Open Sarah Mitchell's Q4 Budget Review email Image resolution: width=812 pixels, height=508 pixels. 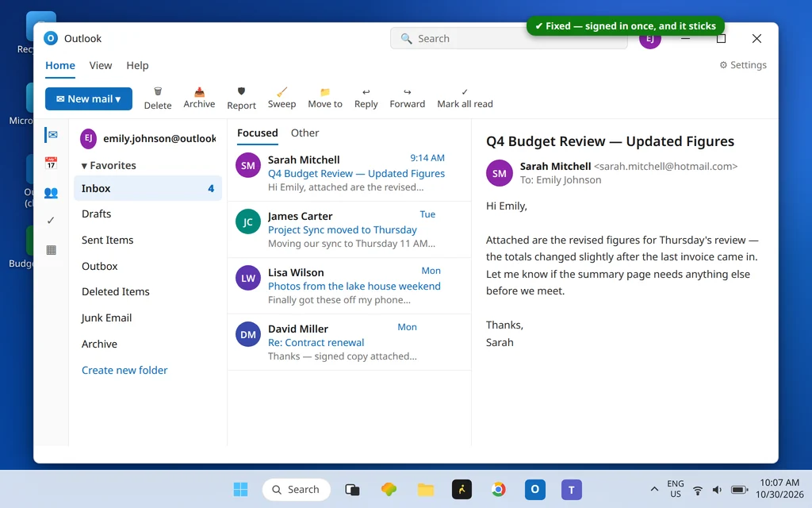349,173
